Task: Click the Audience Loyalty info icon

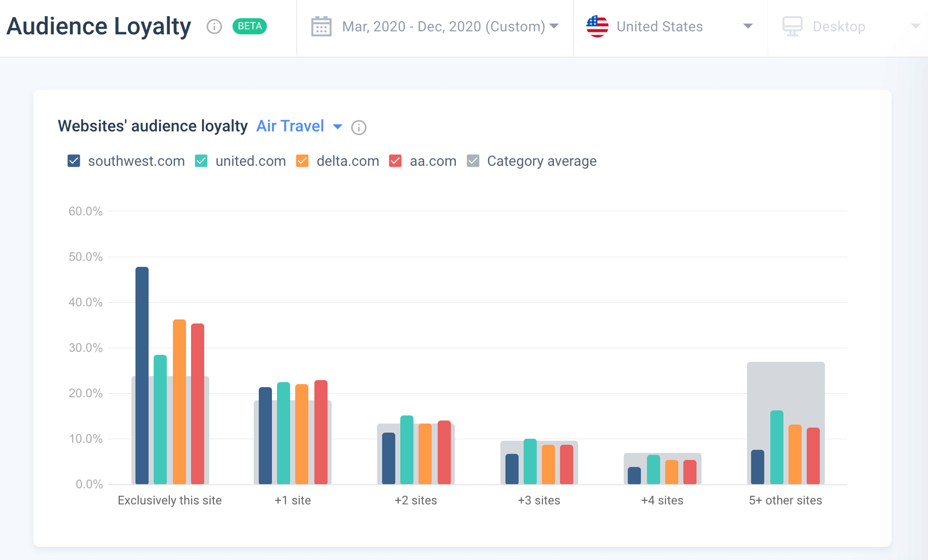Action: pos(214,26)
